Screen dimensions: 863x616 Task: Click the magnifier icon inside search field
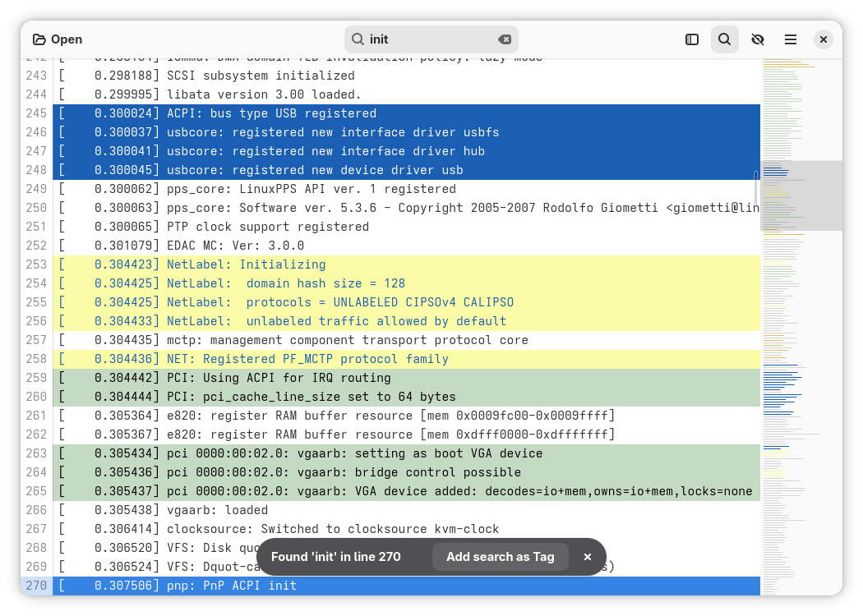358,39
